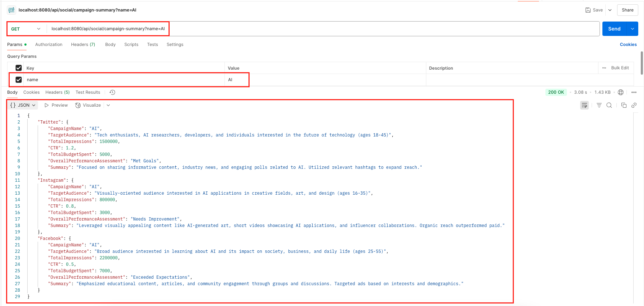Image resolution: width=644 pixels, height=306 pixels.
Task: Click the 1.43 KB response size
Action: click(x=602, y=92)
